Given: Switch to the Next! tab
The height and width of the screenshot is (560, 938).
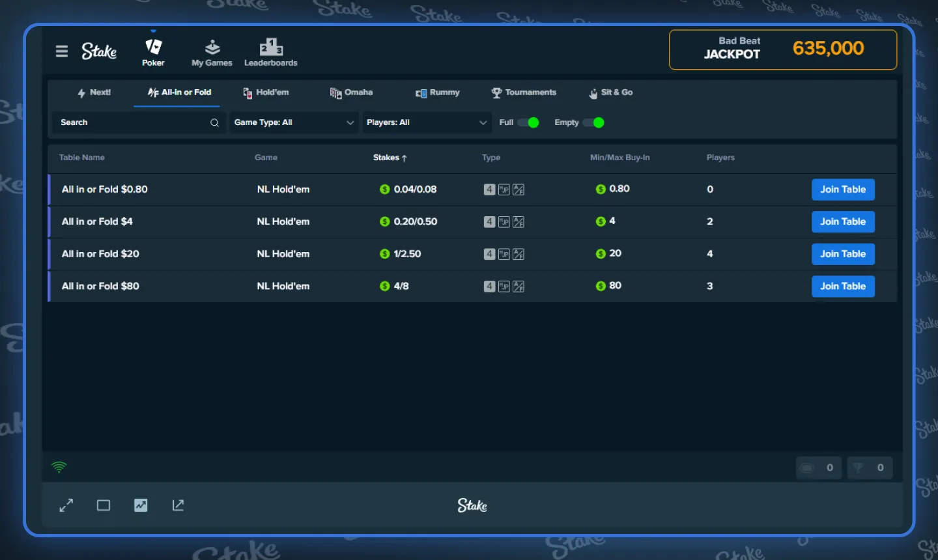Looking at the screenshot, I should (94, 92).
